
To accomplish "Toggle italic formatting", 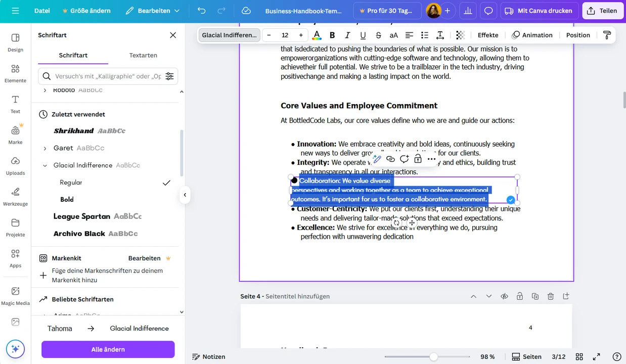I will [347, 35].
